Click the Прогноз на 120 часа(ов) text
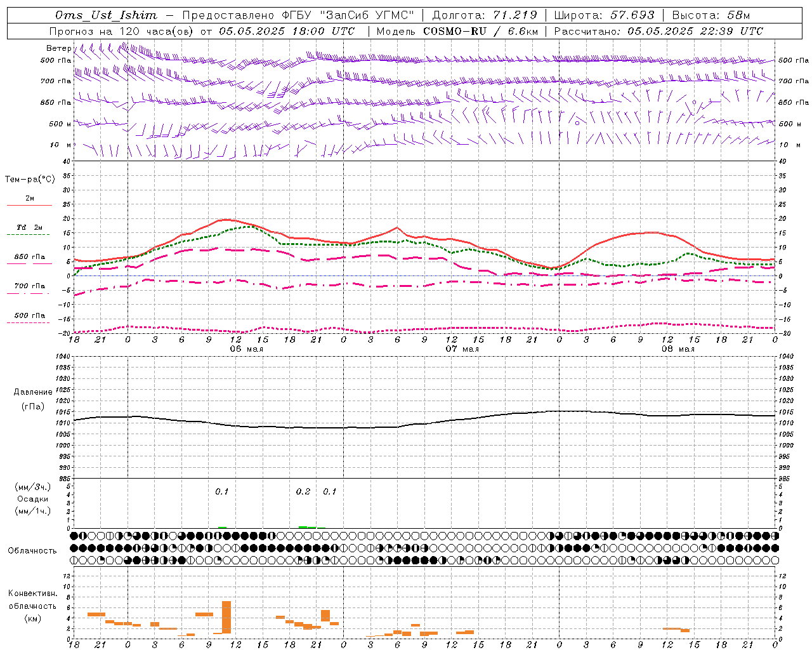812x650 pixels. [x=122, y=31]
